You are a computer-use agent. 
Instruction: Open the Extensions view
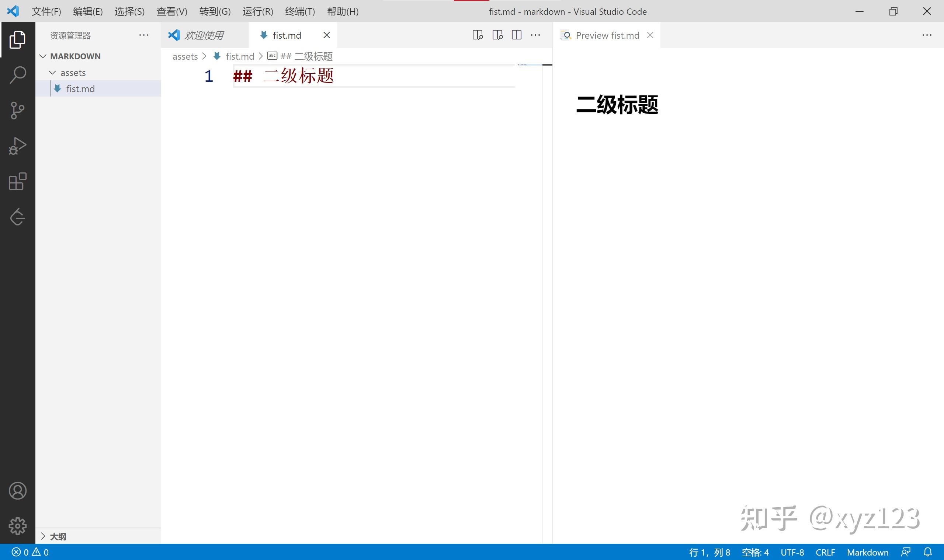click(17, 181)
